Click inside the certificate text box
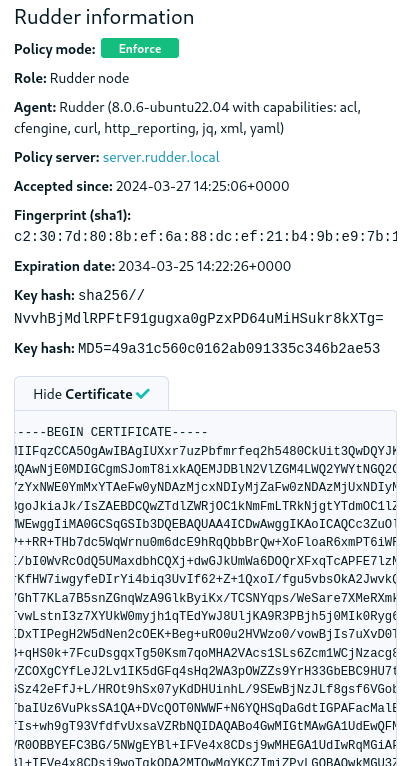The image size is (420, 766). (x=206, y=588)
